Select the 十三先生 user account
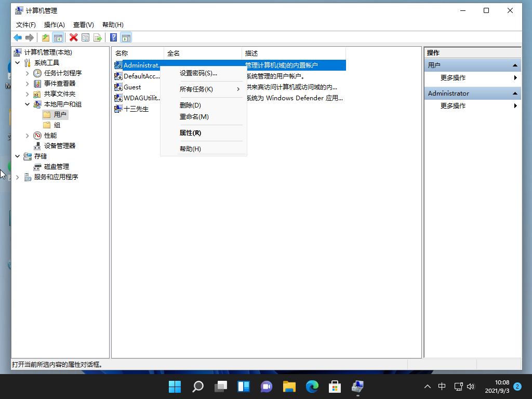The height and width of the screenshot is (399, 532). 136,109
